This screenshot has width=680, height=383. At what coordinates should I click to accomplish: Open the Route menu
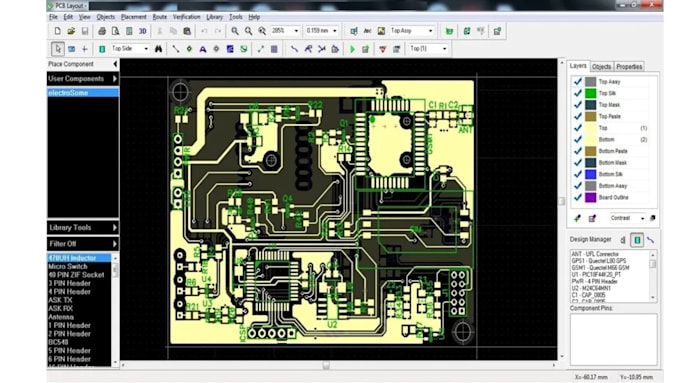(160, 17)
